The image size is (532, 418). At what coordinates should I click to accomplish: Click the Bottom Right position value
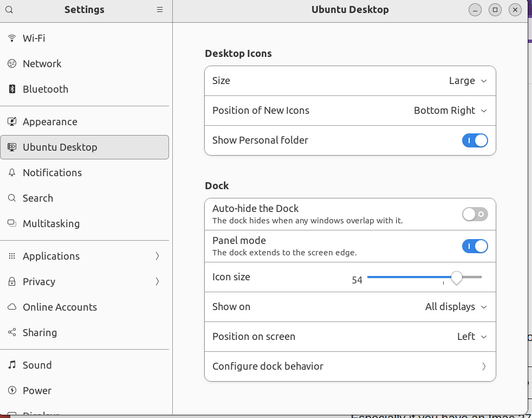[444, 111]
